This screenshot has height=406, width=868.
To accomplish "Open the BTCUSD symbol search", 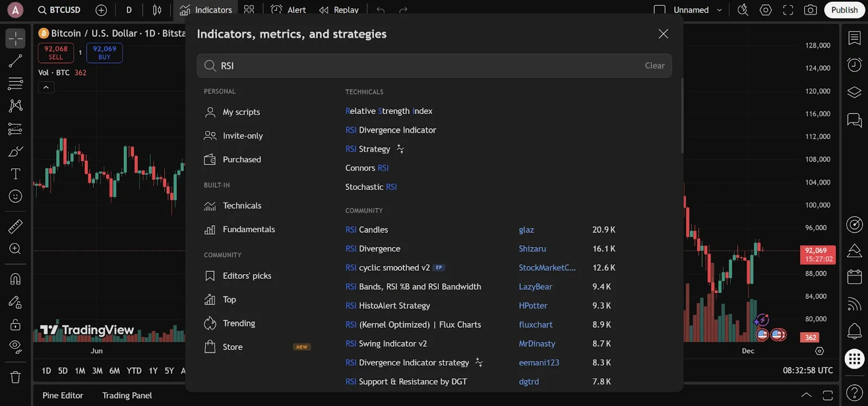I will tap(59, 10).
